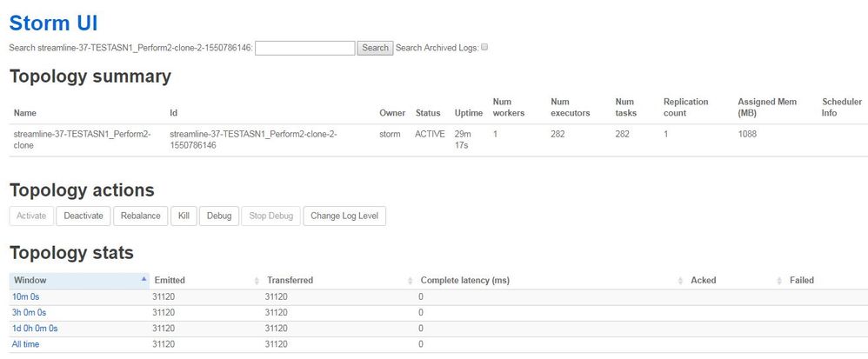Open the All time window link
The image size is (868, 359).
coord(25,344)
